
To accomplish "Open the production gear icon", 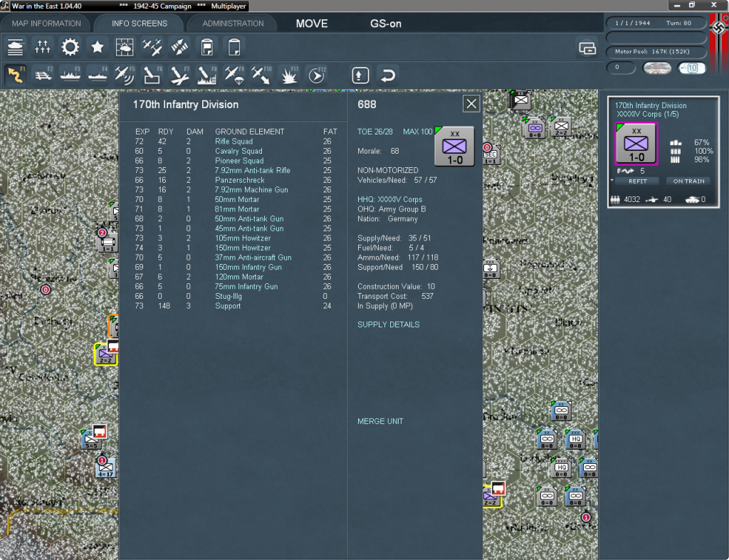I will pyautogui.click(x=70, y=48).
